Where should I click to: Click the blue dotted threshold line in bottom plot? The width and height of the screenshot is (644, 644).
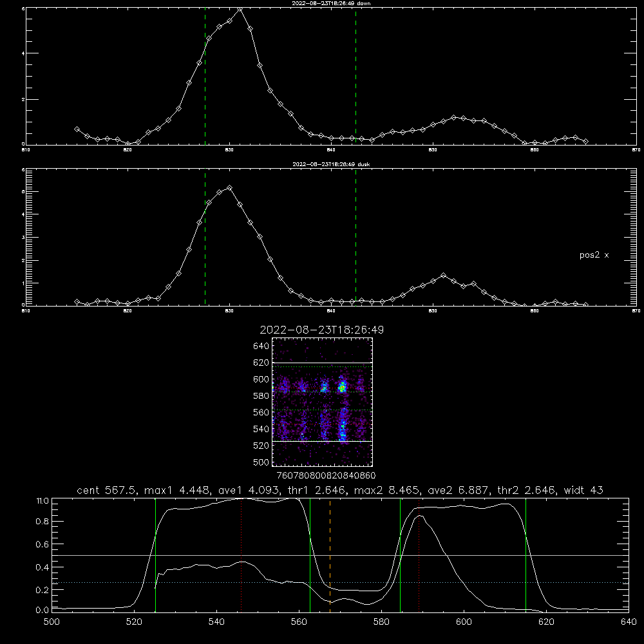click(x=340, y=582)
